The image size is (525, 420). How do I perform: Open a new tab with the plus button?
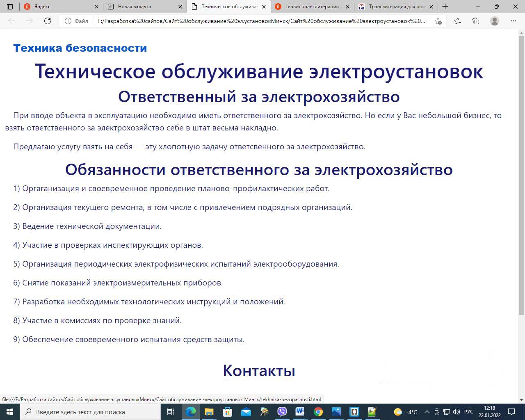point(445,7)
